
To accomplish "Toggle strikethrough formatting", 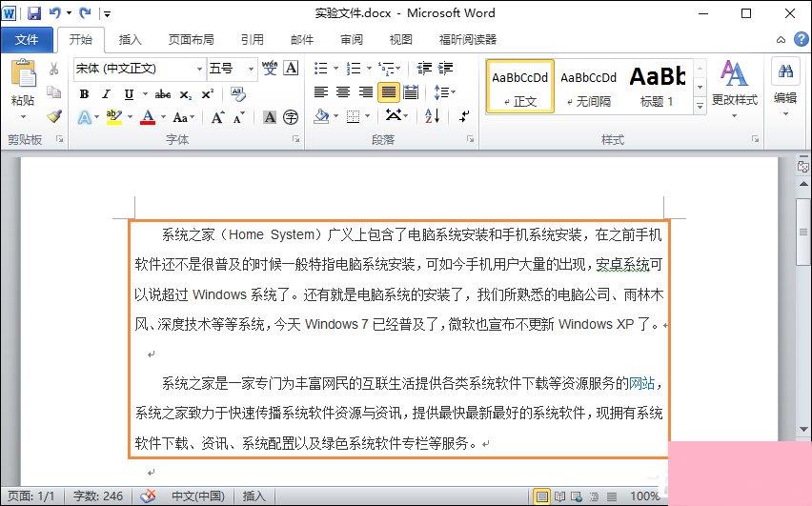I will tap(163, 93).
